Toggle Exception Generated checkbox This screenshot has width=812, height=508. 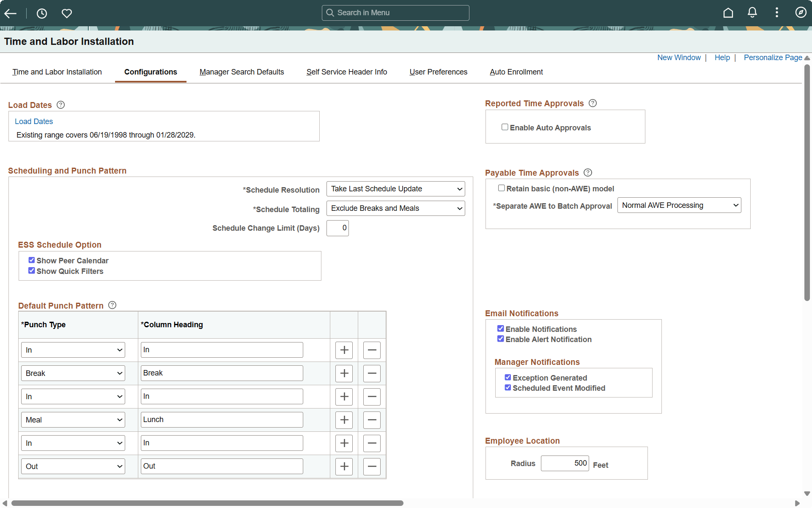coord(507,378)
